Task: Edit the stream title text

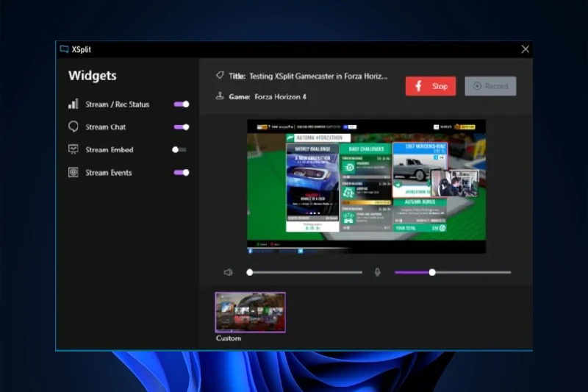Action: (x=318, y=76)
